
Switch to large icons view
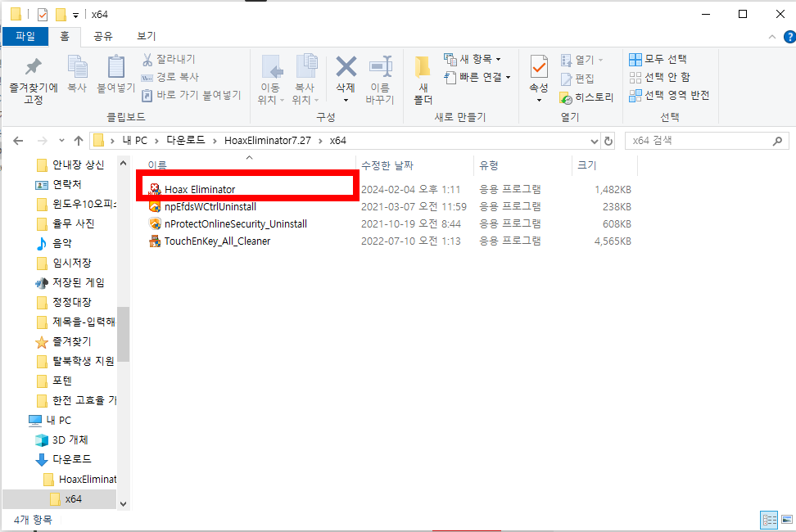click(787, 520)
